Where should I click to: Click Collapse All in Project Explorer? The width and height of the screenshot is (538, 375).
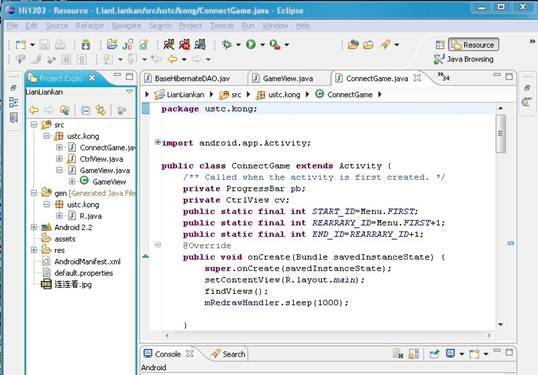85,110
